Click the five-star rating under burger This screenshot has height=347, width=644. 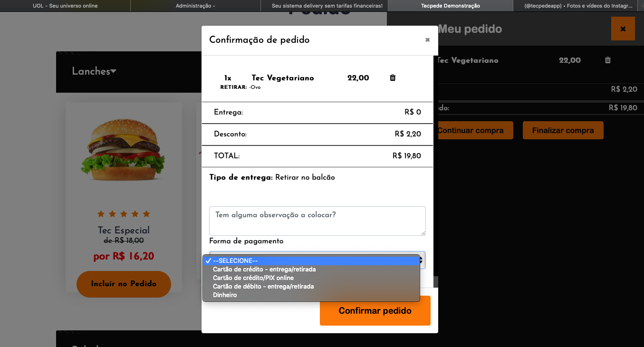pyautogui.click(x=124, y=214)
